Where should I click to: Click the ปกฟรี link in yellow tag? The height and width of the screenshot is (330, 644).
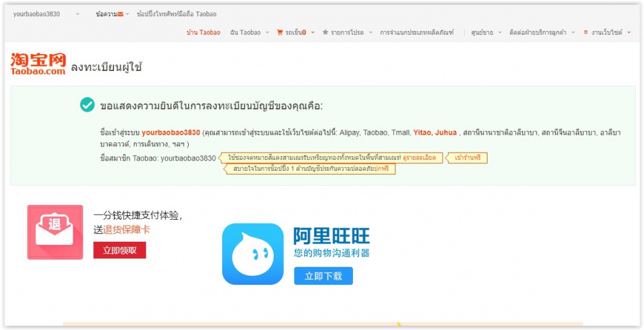click(x=381, y=169)
